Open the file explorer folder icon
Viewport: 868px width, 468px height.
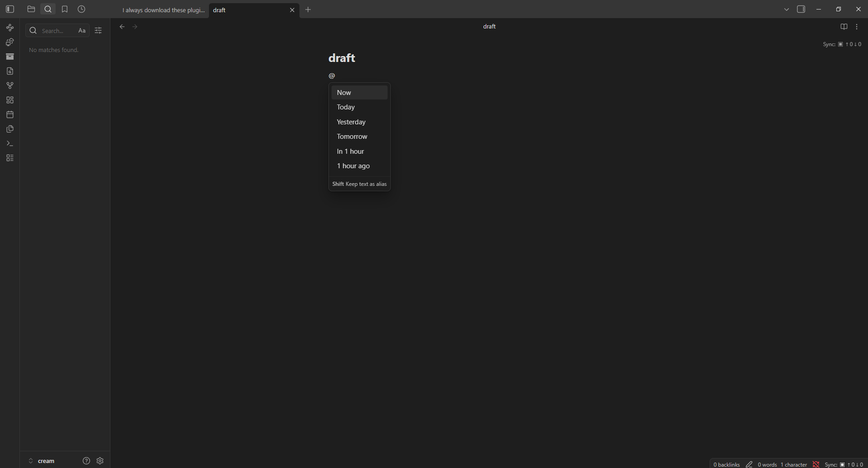pyautogui.click(x=31, y=9)
